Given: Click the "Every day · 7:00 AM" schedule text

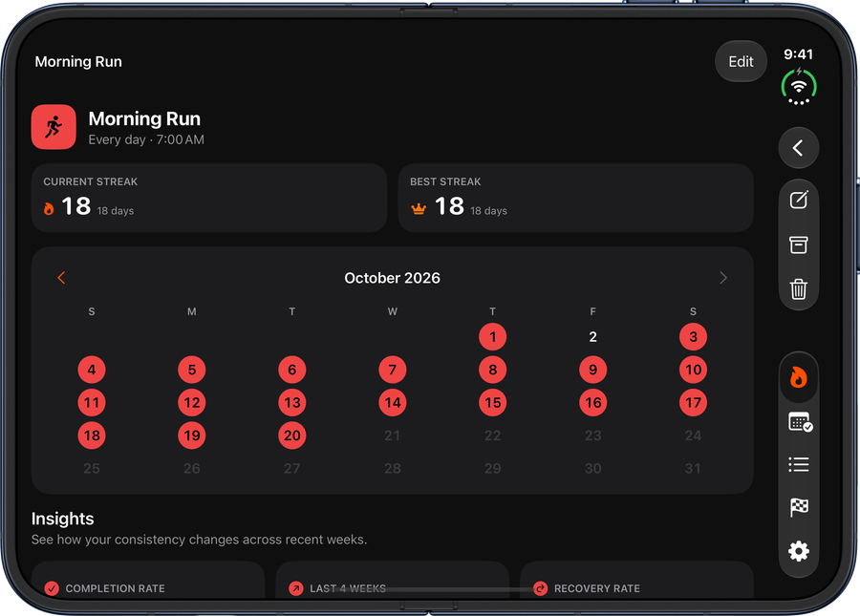Looking at the screenshot, I should tap(146, 139).
